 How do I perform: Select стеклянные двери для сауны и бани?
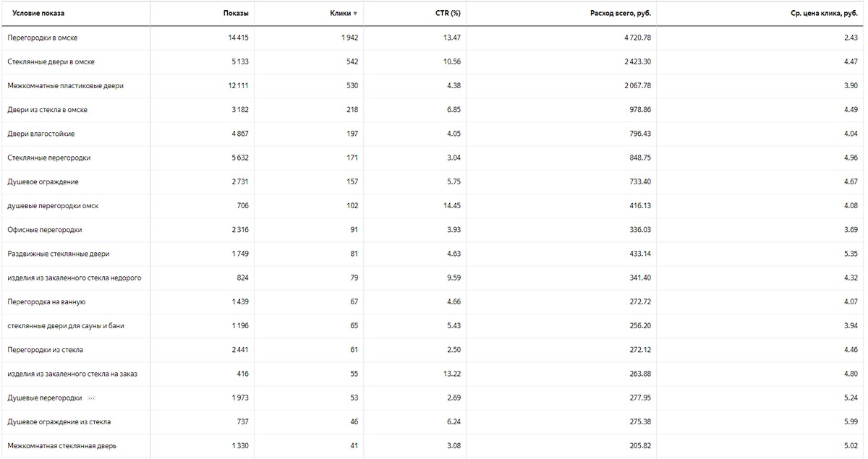65,326
